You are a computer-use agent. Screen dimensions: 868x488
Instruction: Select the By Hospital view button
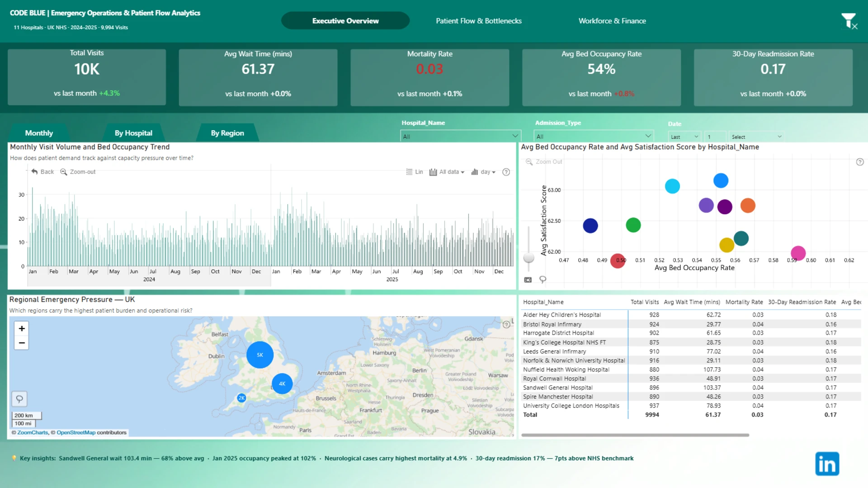tap(133, 133)
